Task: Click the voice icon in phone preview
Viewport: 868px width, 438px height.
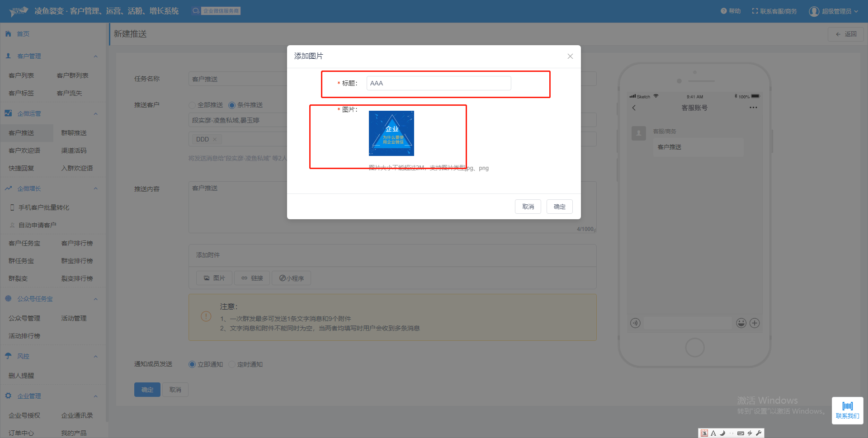Action: (635, 323)
